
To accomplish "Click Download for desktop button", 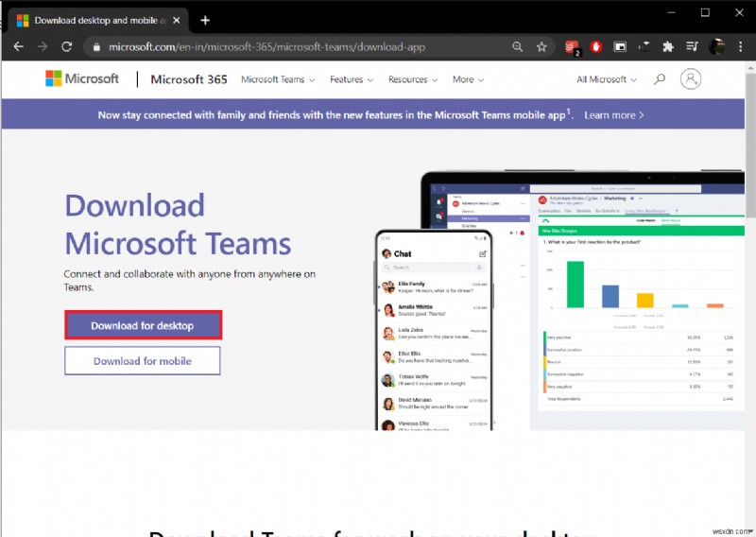I will (x=144, y=325).
